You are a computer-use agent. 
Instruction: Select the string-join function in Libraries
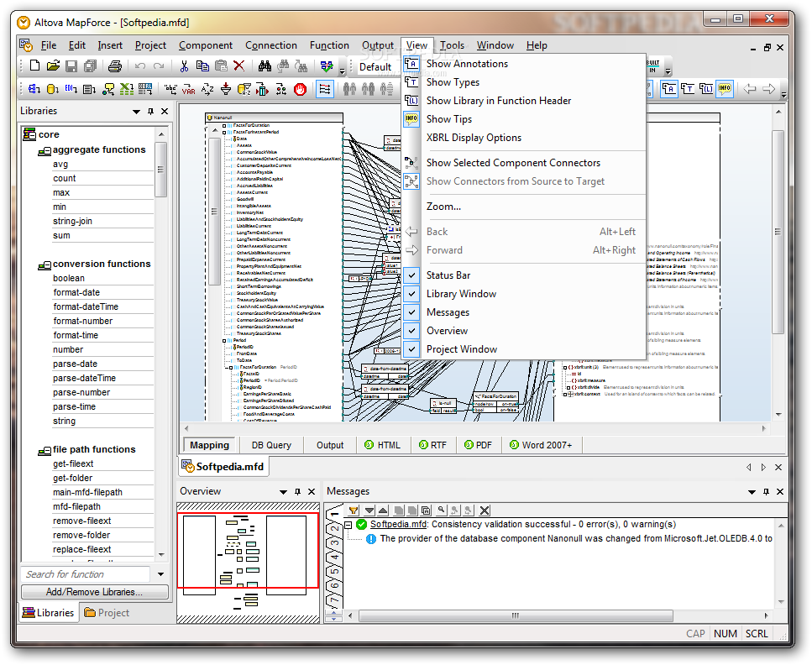click(x=72, y=221)
